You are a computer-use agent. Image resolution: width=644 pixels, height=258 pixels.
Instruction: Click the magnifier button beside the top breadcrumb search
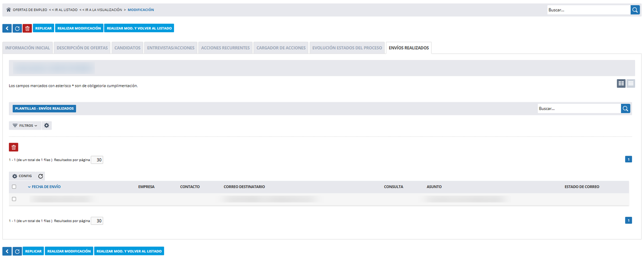click(635, 10)
